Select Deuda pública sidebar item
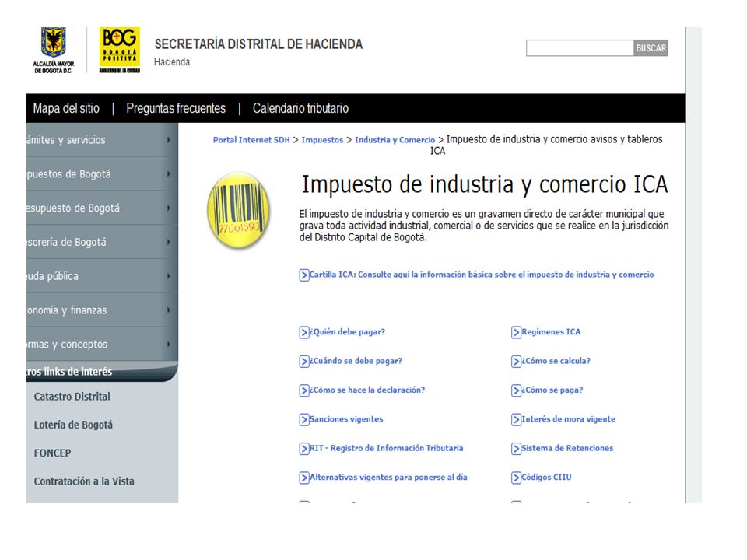 click(x=102, y=276)
